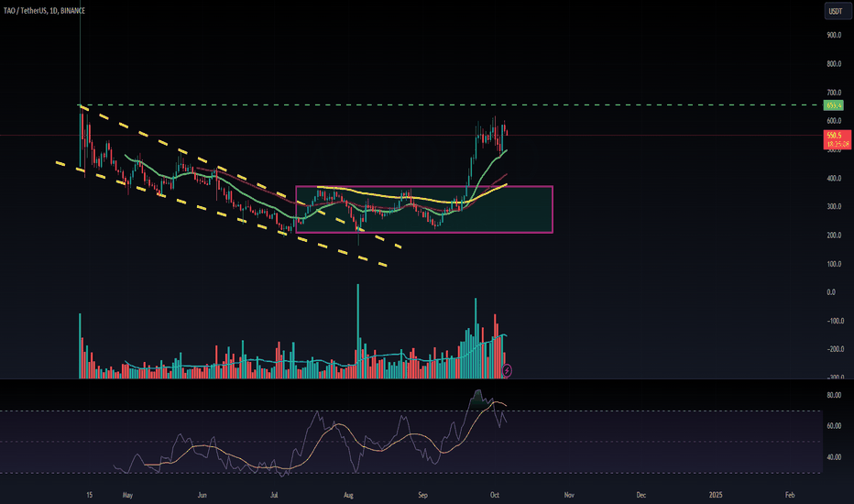Click the 15 date label on time axis
The width and height of the screenshot is (854, 504).
coord(89,495)
